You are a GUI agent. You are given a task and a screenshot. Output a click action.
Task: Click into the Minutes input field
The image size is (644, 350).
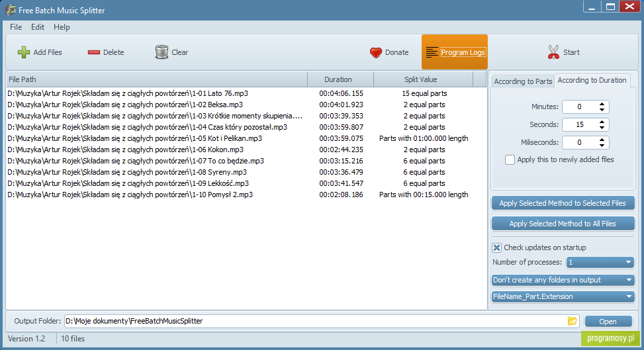pyautogui.click(x=580, y=107)
